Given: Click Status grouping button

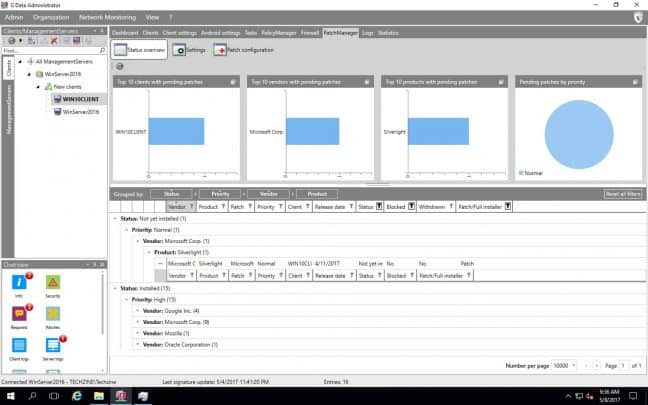Looking at the screenshot, I should (172, 194).
